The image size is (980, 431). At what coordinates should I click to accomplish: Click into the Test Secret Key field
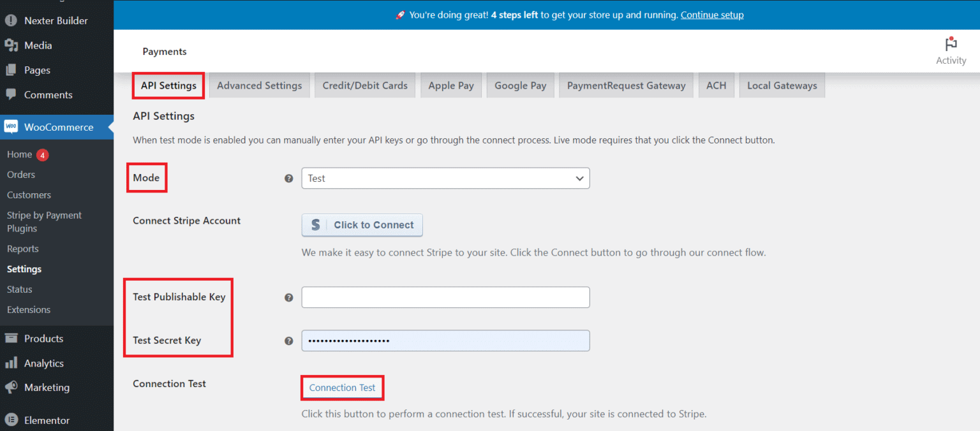[445, 340]
